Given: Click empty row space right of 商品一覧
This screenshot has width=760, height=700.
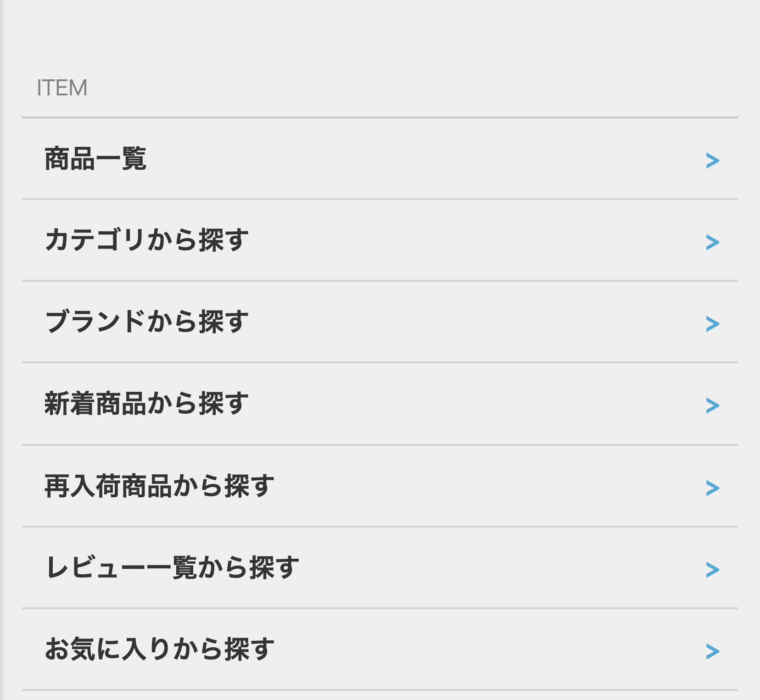Looking at the screenshot, I should coord(426,159).
